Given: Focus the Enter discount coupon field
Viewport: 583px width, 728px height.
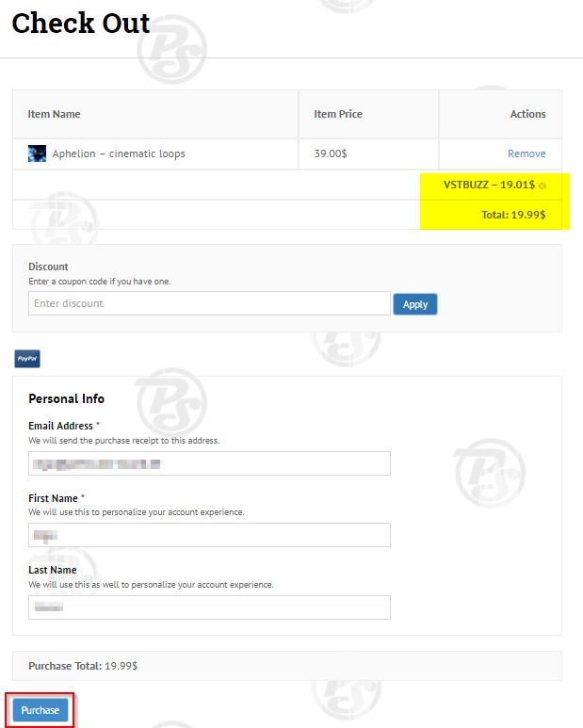Looking at the screenshot, I should [209, 303].
